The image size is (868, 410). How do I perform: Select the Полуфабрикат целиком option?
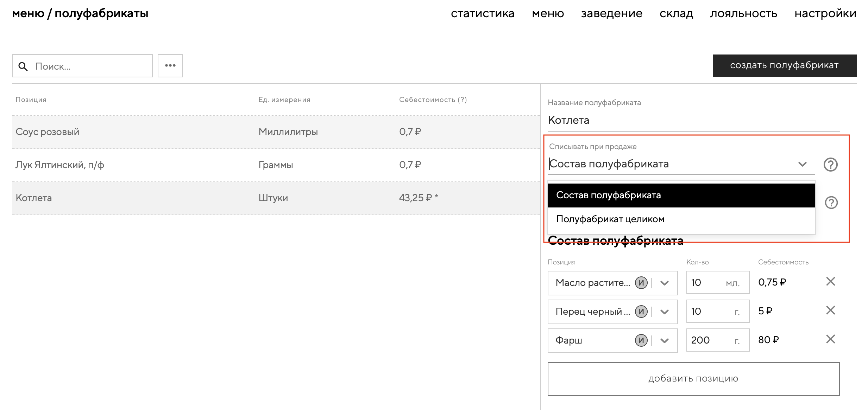point(610,219)
